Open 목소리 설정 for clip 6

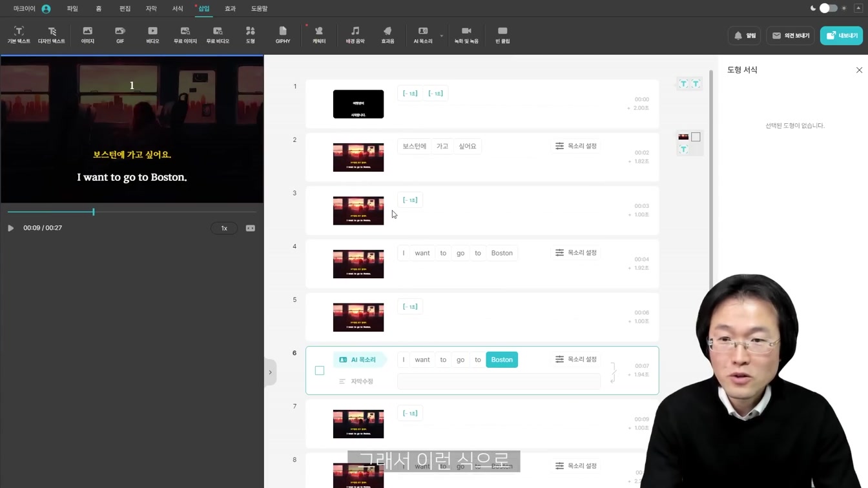pyautogui.click(x=576, y=359)
